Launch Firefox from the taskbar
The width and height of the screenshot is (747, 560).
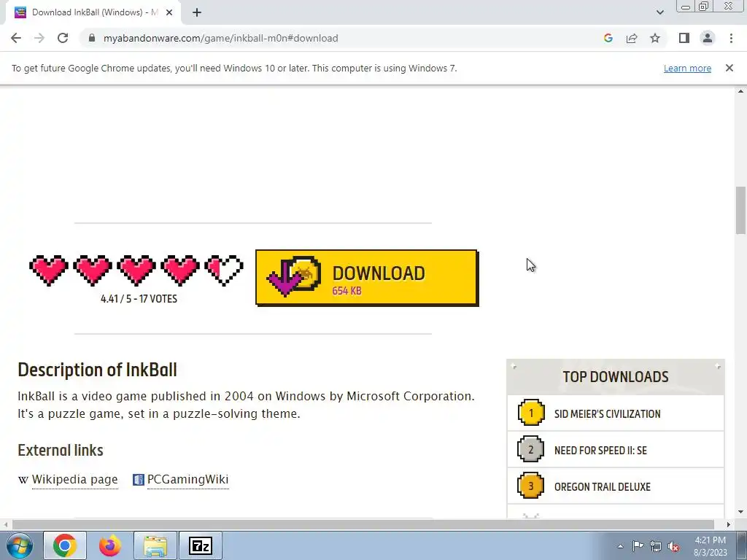coord(110,545)
